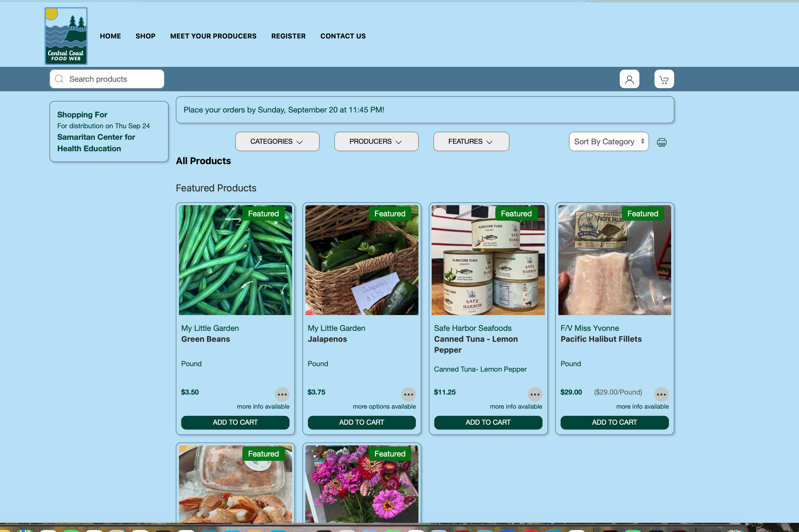Click Samaritan Center for Health Education link
This screenshot has width=799, height=532.
(x=96, y=143)
